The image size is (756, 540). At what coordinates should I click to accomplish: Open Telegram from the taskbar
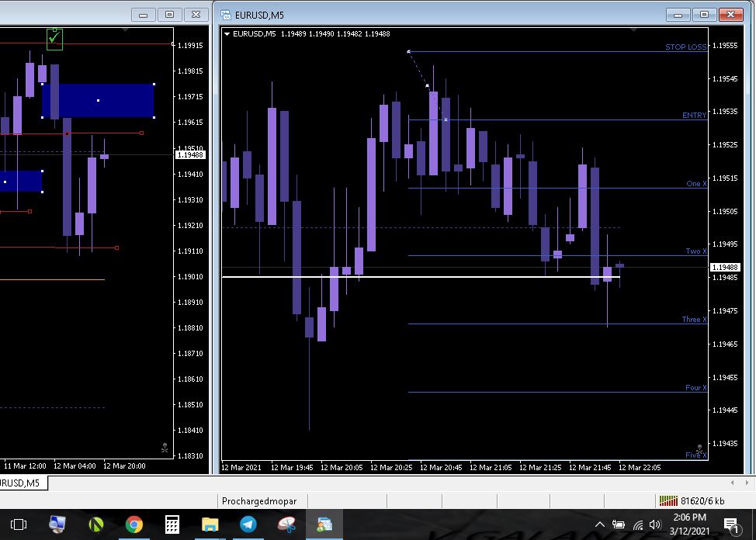248,524
